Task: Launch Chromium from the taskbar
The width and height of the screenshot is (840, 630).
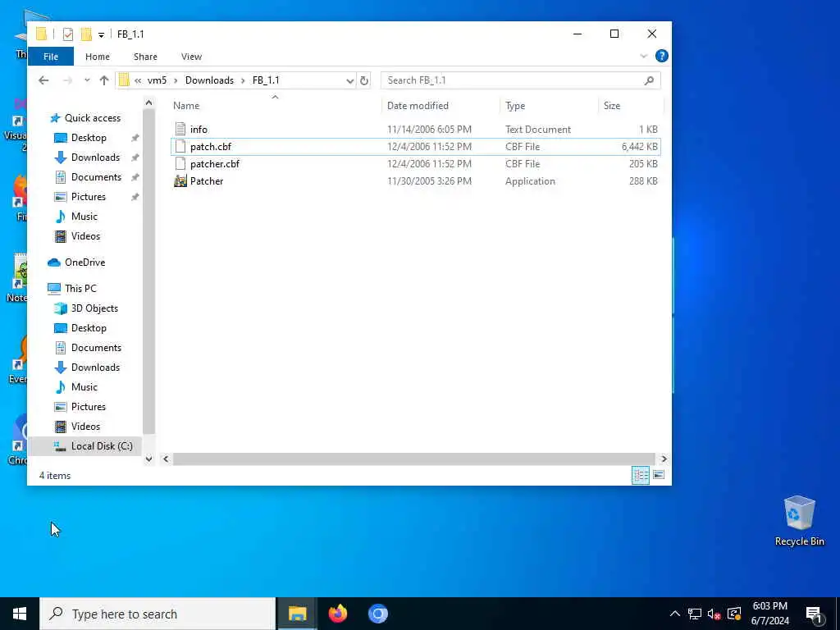Action: coord(377,614)
